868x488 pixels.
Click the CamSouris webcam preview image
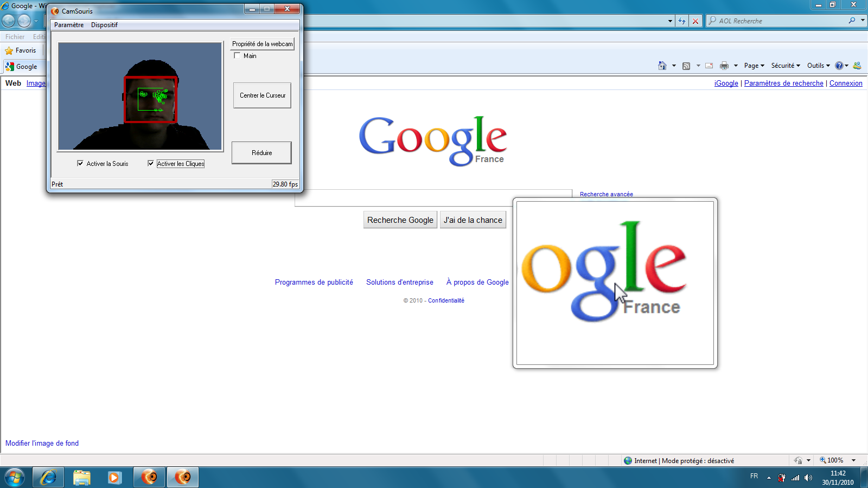tap(141, 96)
